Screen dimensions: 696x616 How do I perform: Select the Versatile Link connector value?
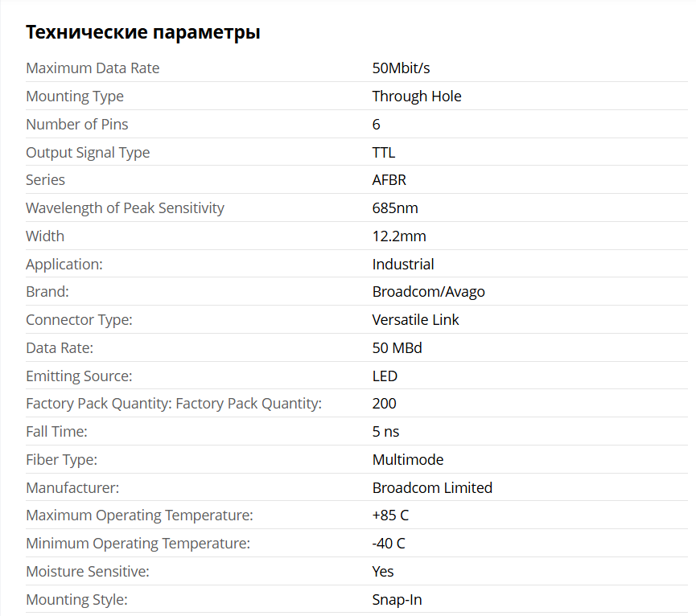415,320
